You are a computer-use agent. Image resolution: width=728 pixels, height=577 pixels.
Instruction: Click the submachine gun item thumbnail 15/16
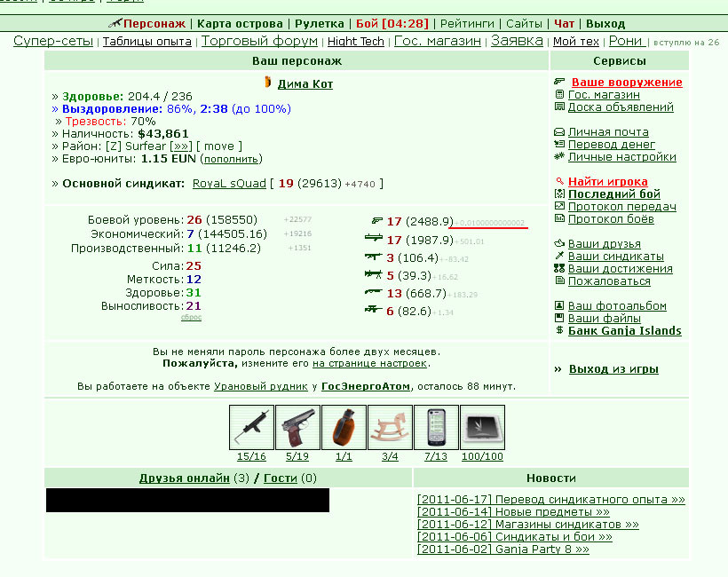pos(251,427)
